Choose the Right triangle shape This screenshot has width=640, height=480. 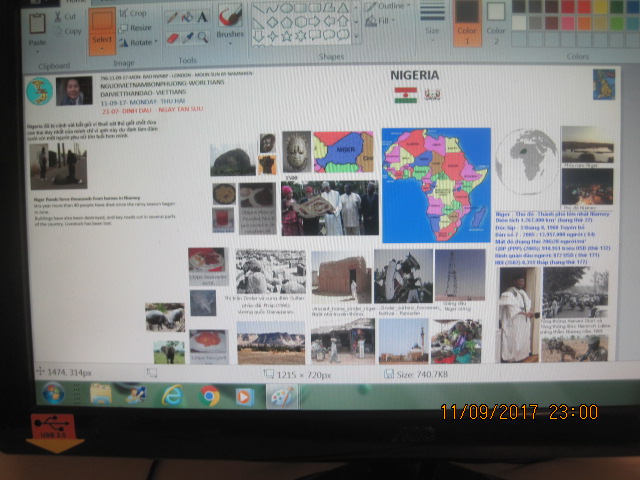click(258, 24)
